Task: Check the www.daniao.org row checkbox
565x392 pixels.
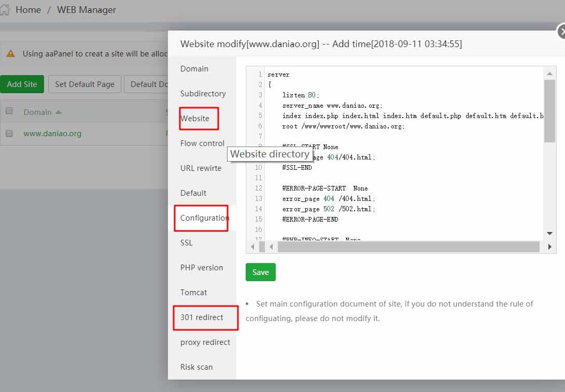Action: 9,134
